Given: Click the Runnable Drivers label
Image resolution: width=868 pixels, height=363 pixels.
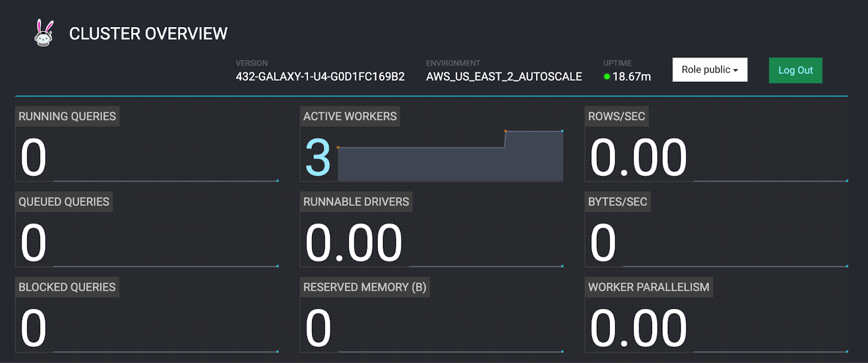Looking at the screenshot, I should click(356, 202).
